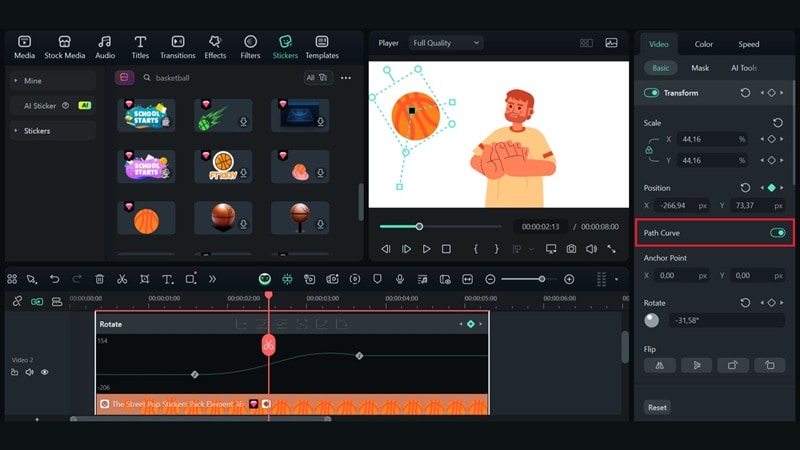
Task: Click the flip vertical button
Action: 696,365
